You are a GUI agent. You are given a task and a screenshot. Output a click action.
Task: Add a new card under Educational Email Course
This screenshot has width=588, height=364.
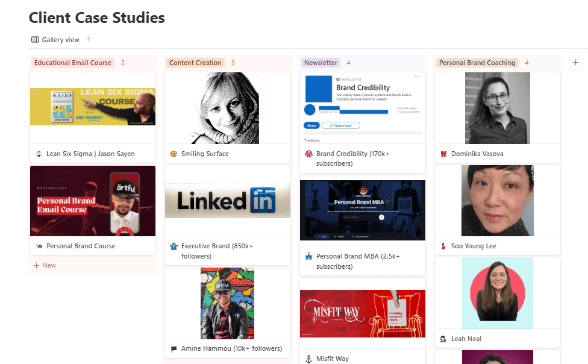pos(45,265)
